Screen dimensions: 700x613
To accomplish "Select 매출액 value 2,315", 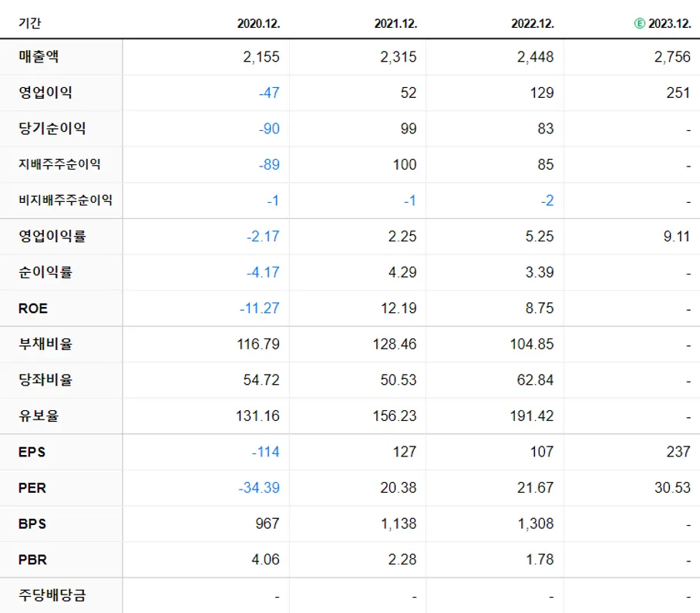I will 399,57.
